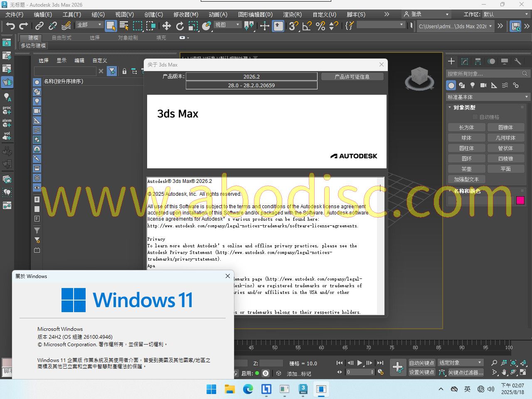The image size is (532, 399).
Task: Collapse the 对象类型 rollout
Action: pyautogui.click(x=464, y=107)
